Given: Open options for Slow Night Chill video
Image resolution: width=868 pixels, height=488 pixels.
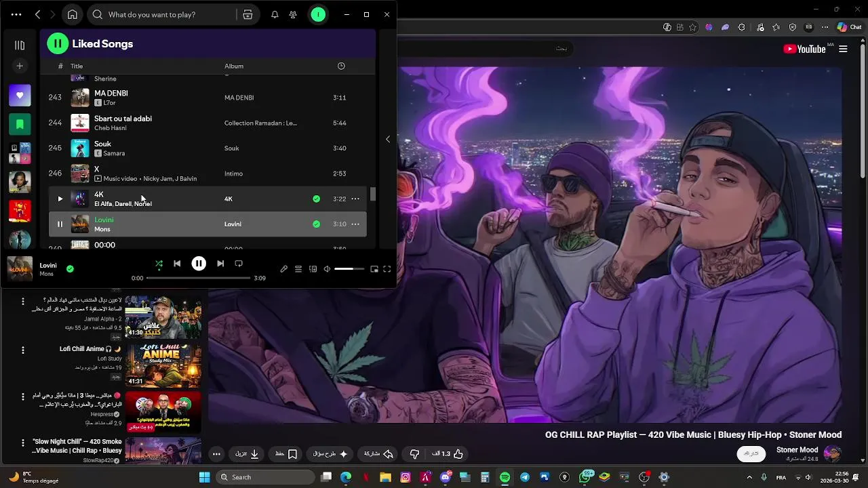Looking at the screenshot, I should pyautogui.click(x=23, y=443).
